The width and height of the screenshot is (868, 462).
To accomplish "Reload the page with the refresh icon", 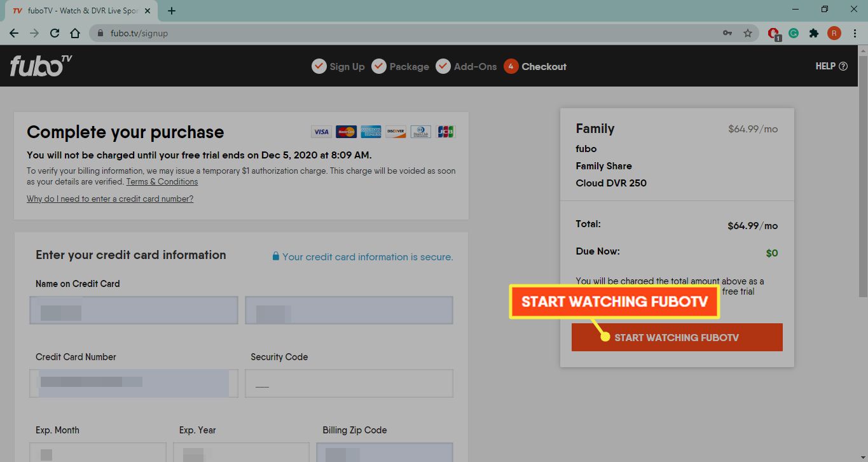I will pyautogui.click(x=55, y=33).
